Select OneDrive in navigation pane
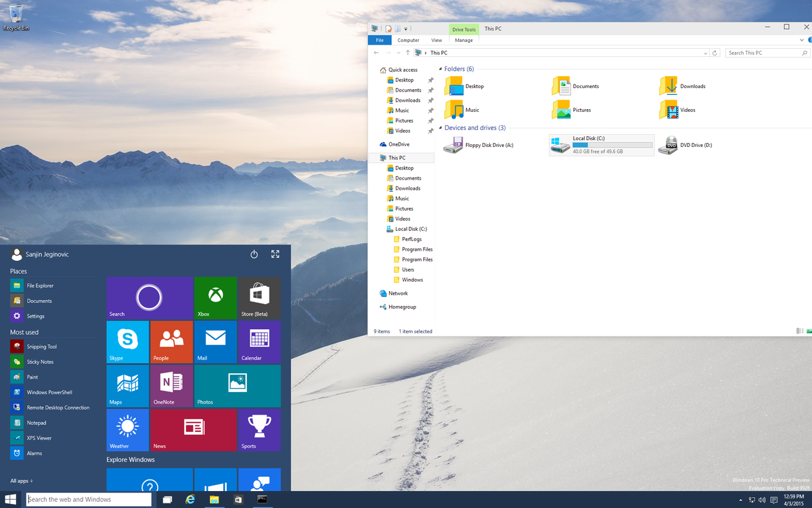This screenshot has width=812, height=508. click(394, 144)
